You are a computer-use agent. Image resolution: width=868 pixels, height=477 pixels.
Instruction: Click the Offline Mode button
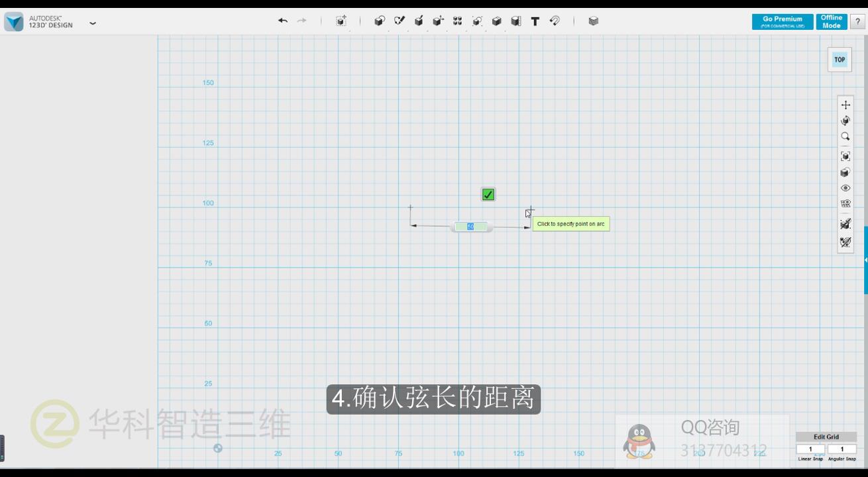tap(832, 22)
